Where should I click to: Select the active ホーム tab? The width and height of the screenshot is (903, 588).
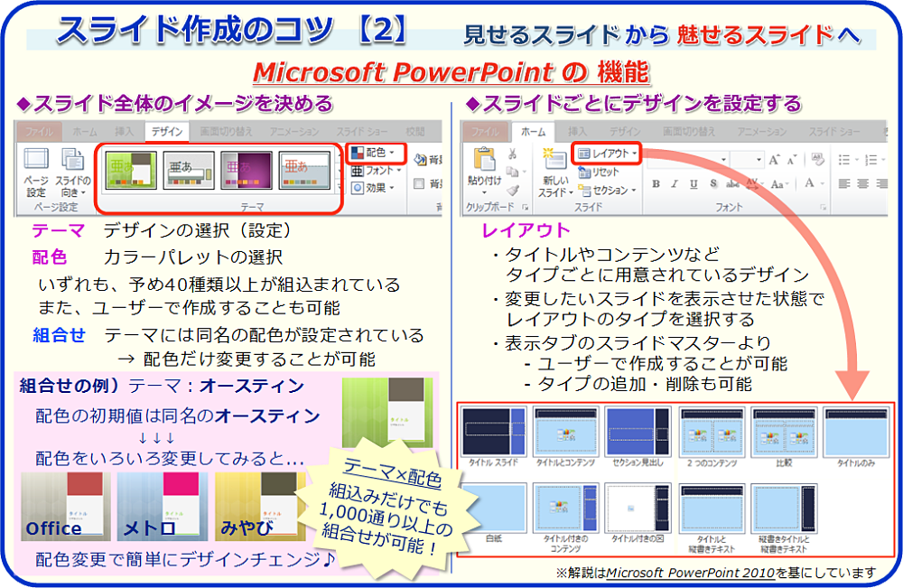(534, 131)
